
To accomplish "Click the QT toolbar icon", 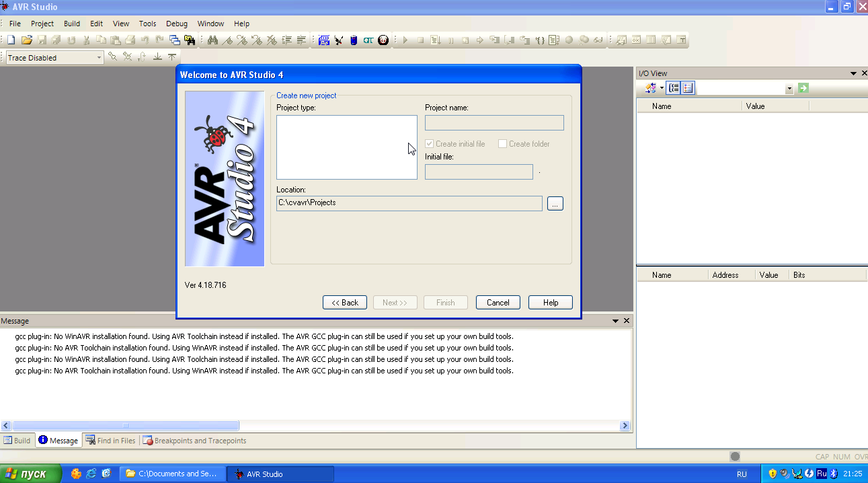I will pos(368,40).
